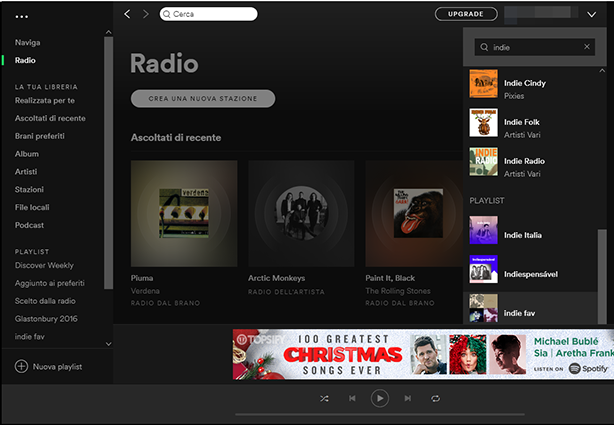The width and height of the screenshot is (614, 425).
Task: Select the Indie Cindy result cover
Action: click(x=484, y=84)
